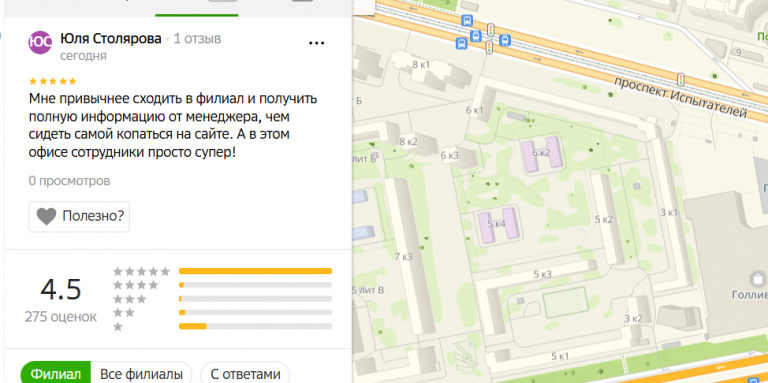The width and height of the screenshot is (768, 383).
Task: Click the "1 отзыв" reviewer count
Action: [x=197, y=39]
